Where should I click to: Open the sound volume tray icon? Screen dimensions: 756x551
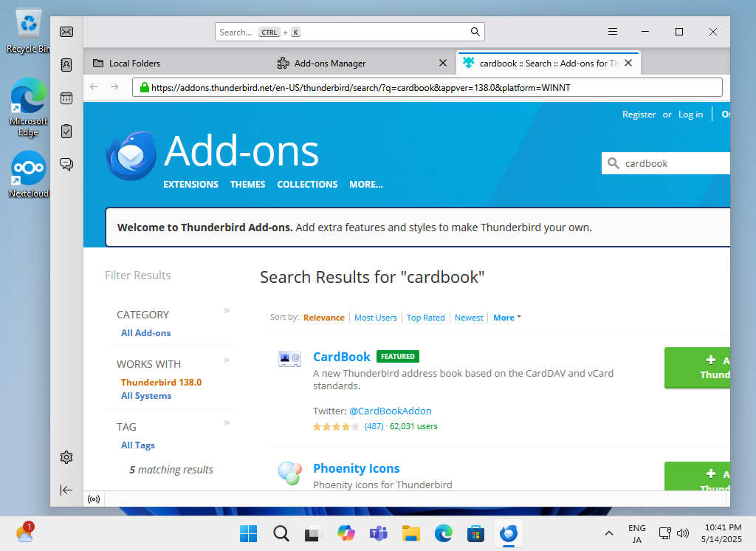click(x=683, y=533)
